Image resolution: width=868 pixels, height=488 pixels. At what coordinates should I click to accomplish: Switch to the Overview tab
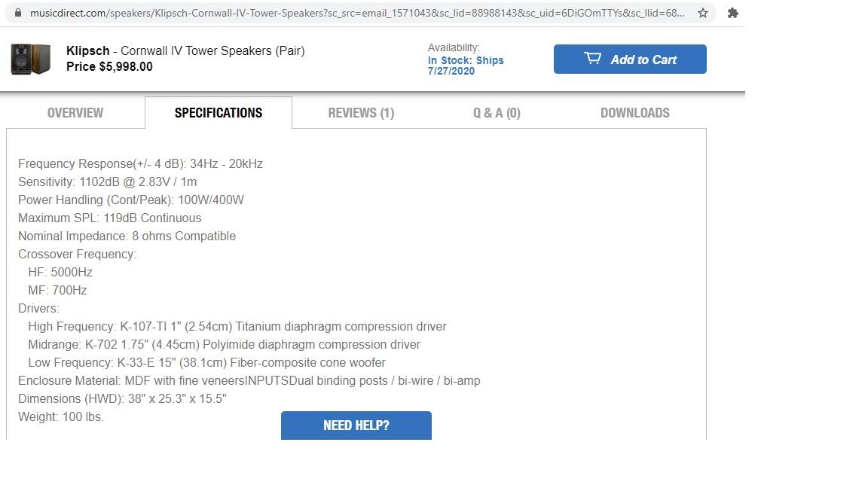pos(75,113)
